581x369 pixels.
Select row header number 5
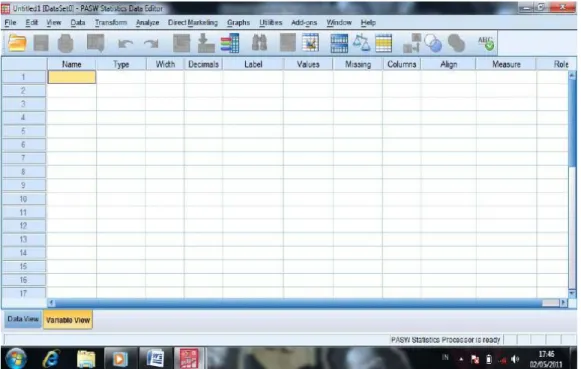point(23,131)
